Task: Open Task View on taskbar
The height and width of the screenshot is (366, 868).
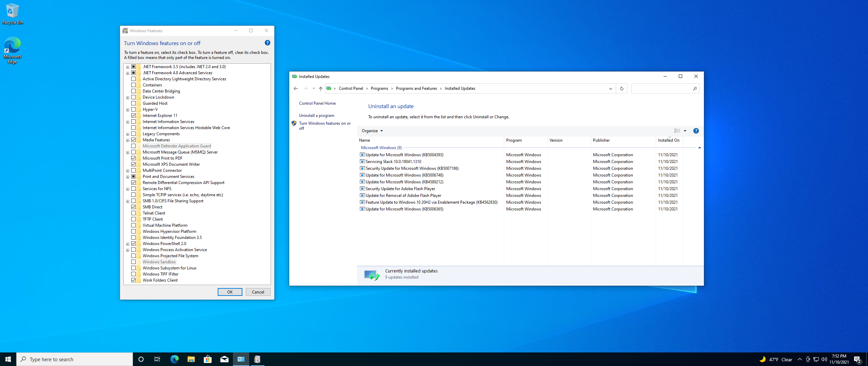Action: [157, 359]
